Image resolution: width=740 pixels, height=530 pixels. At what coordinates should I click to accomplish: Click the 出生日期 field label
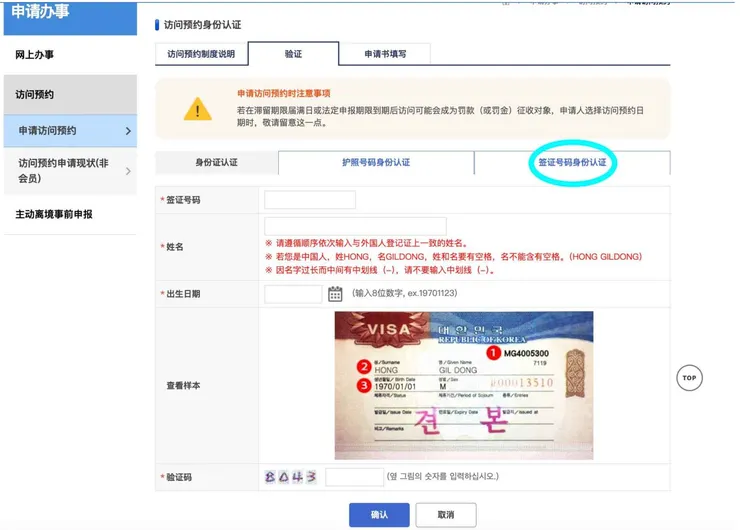(183, 294)
